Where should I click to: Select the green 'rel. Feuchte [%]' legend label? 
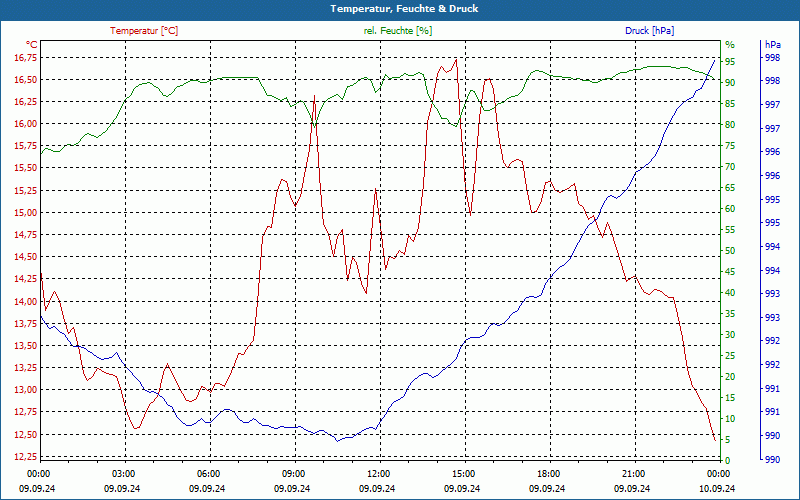coord(397,31)
